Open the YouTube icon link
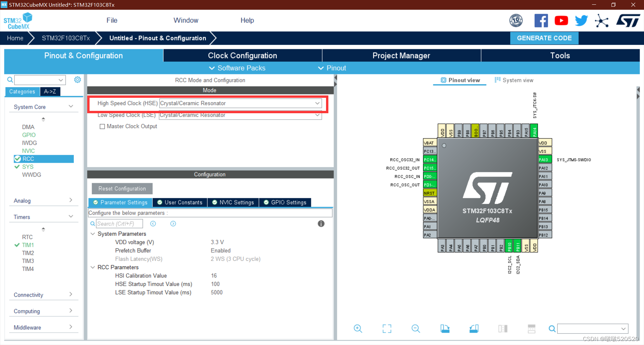644x345 pixels. point(561,21)
